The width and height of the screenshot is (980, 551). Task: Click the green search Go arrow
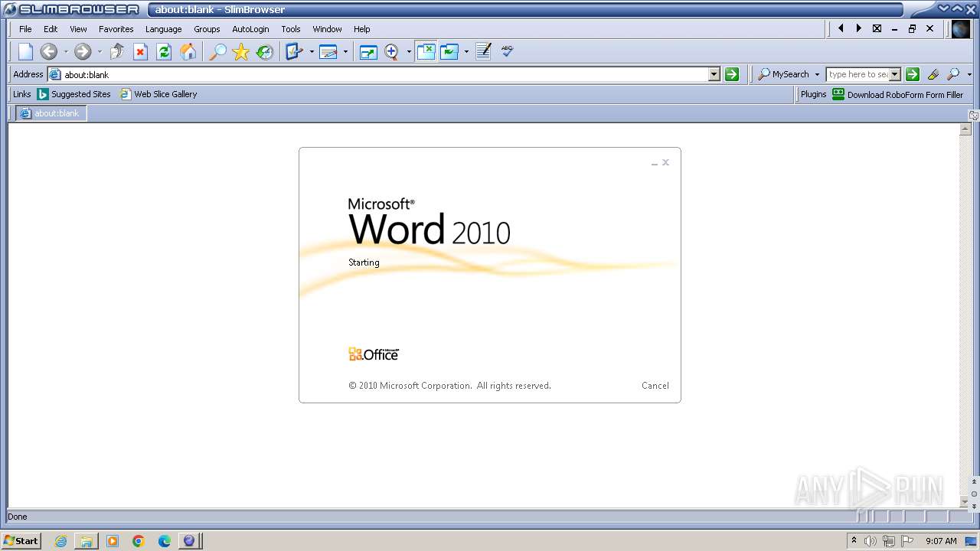click(x=913, y=74)
